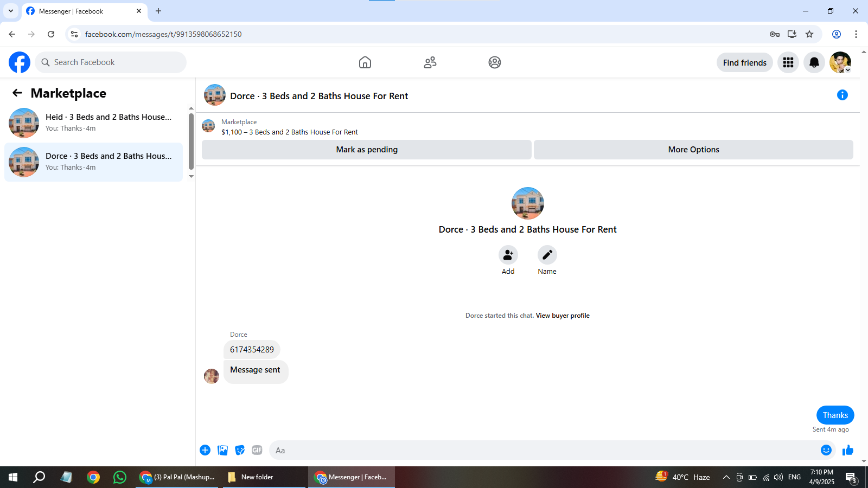Click the Marketplace panel heading
The image size is (868, 488).
[68, 93]
